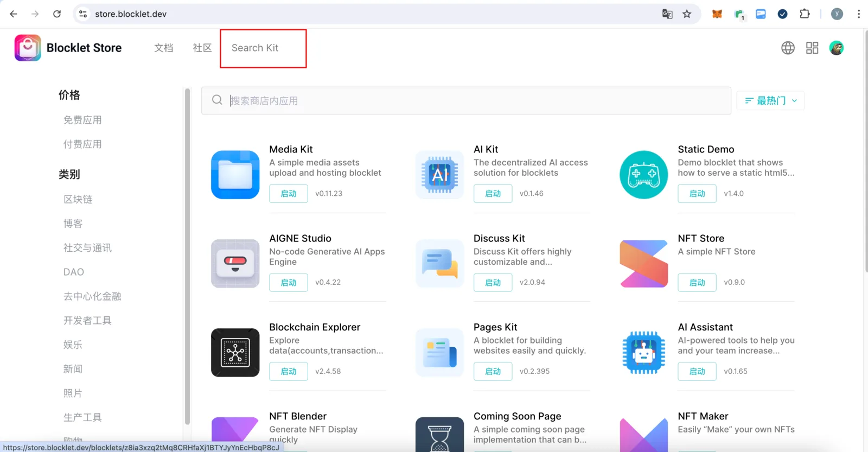Launch AIGNE Studio with 启动 button
868x452 pixels.
click(x=289, y=283)
